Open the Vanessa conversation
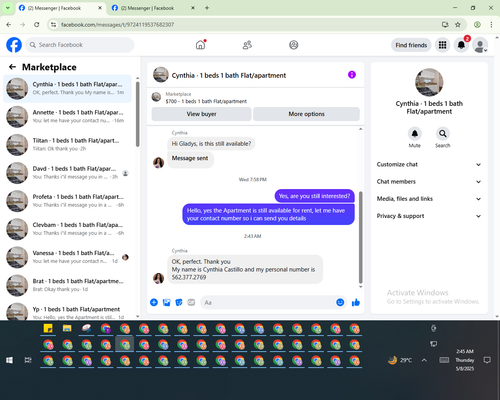This screenshot has height=400, width=500. point(67,257)
